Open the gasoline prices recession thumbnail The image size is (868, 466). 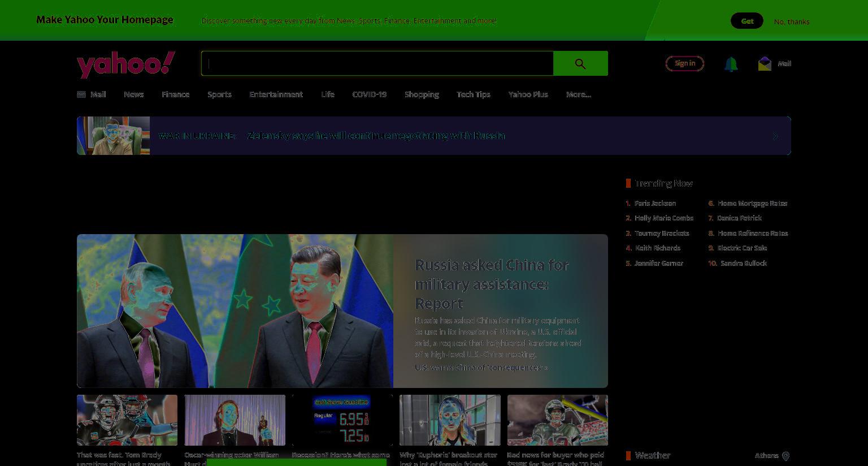342,420
